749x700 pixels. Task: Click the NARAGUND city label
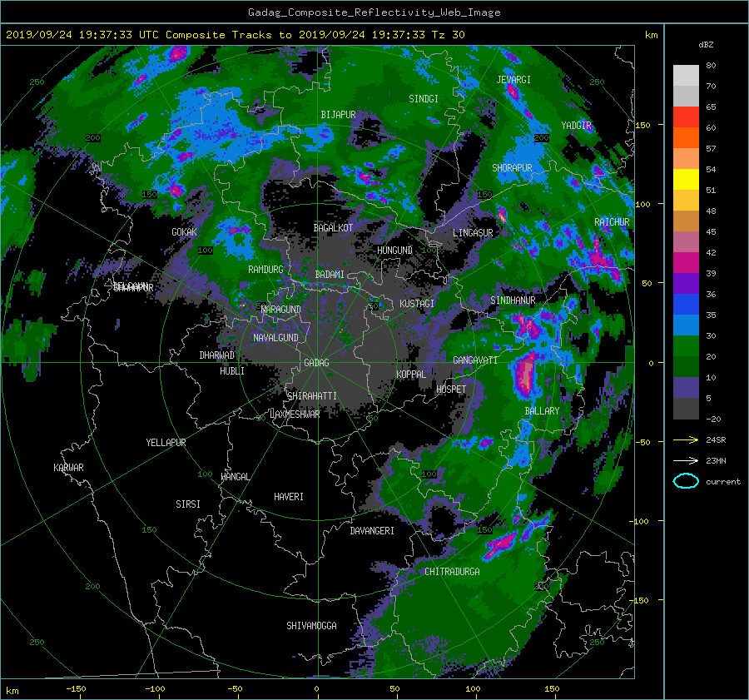[x=281, y=310]
